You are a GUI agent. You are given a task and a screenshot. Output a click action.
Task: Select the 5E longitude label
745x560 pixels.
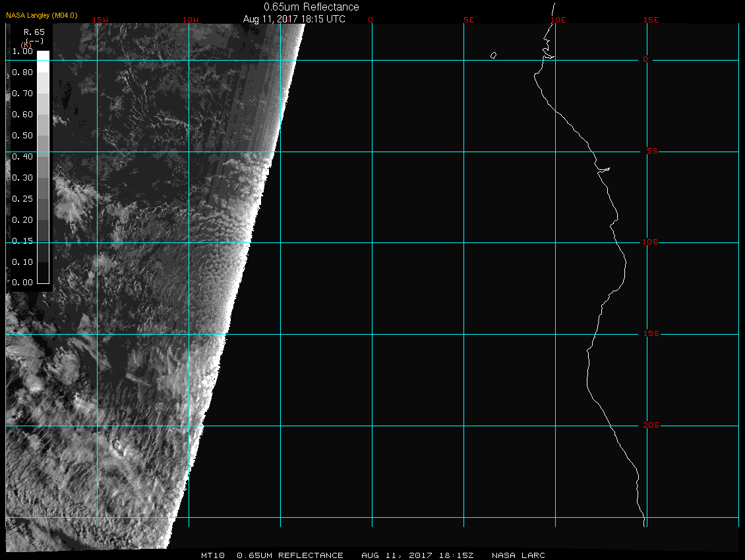[x=469, y=20]
